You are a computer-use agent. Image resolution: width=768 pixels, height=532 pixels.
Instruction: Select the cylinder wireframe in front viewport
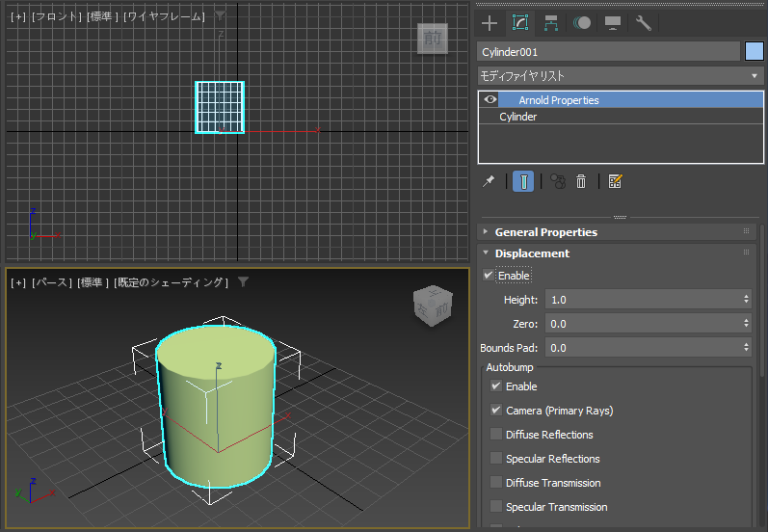(220, 107)
